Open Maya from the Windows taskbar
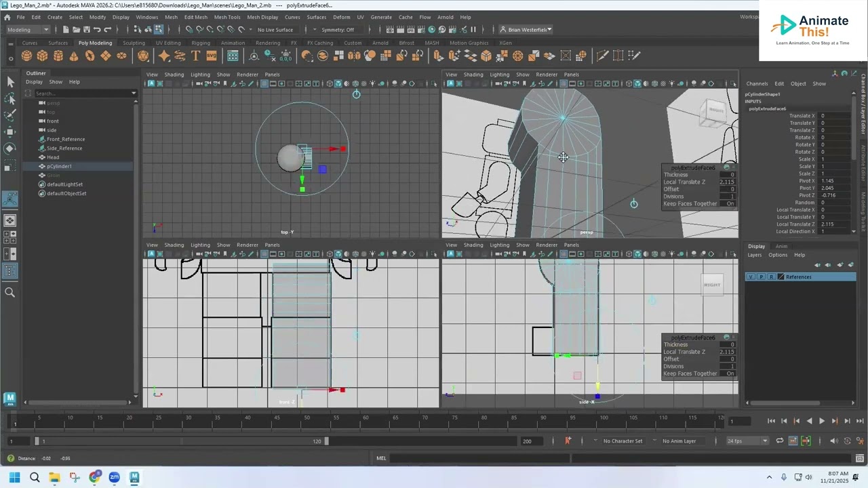This screenshot has height=488, width=868. point(134,477)
